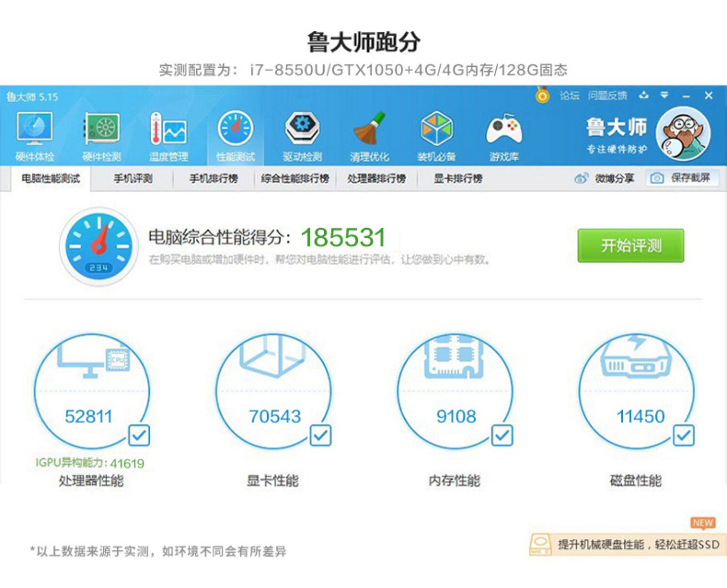Click the 鲁大师 mascot avatar
Viewport: 727px width, 588px height.
point(684,134)
